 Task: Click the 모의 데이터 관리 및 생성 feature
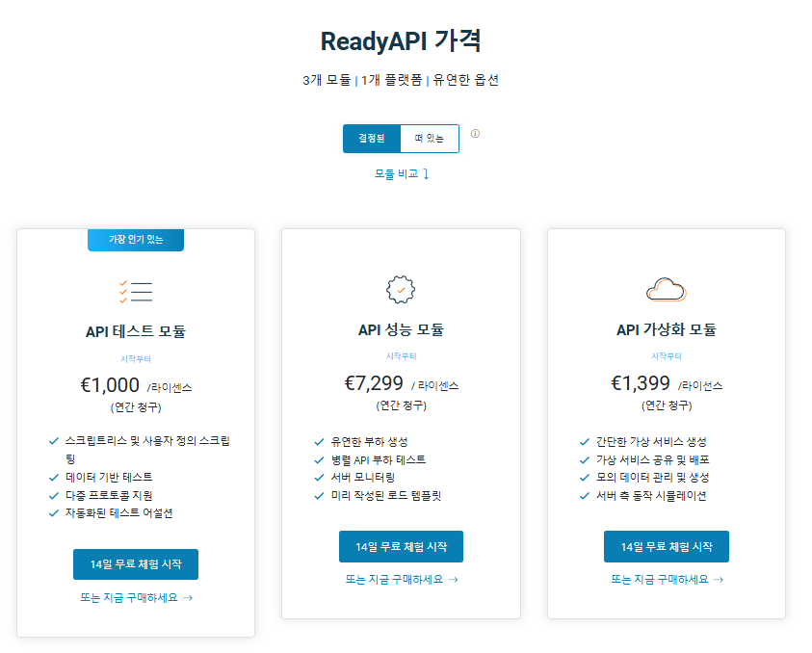652,477
